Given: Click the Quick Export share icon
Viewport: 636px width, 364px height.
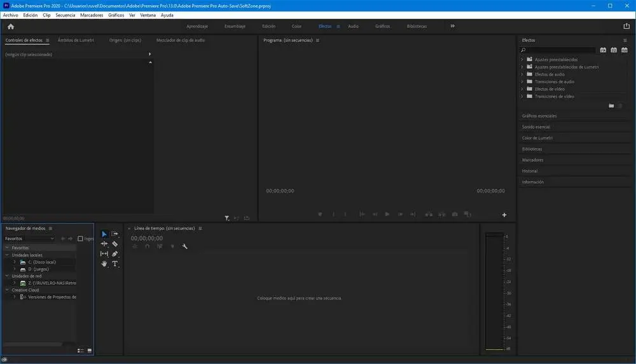Looking at the screenshot, I should click(x=626, y=26).
